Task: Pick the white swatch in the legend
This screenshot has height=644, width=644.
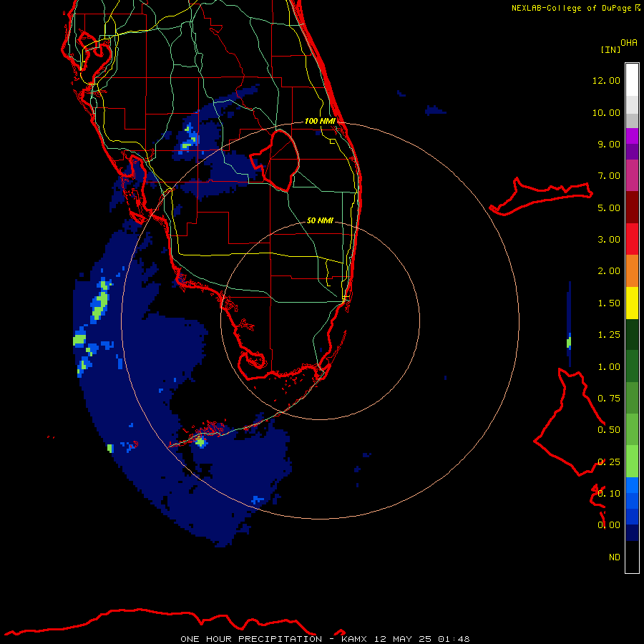Action: point(632,79)
